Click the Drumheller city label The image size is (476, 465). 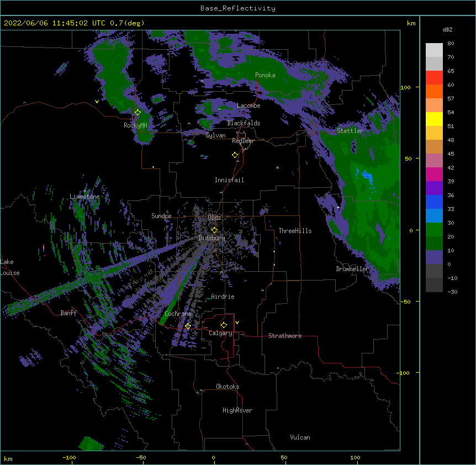click(352, 269)
